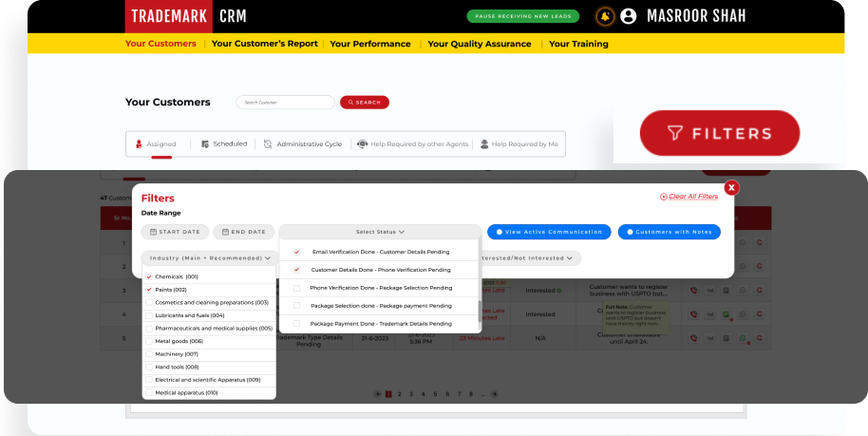Image resolution: width=868 pixels, height=436 pixels.
Task: Uncheck the Chemicals (001) checkbox
Action: (x=149, y=276)
